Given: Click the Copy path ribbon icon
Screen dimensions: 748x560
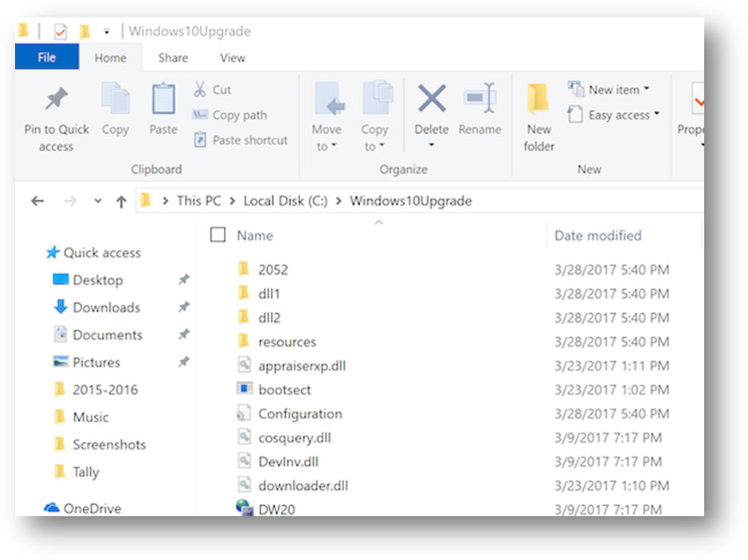Looking at the screenshot, I should tap(231, 115).
